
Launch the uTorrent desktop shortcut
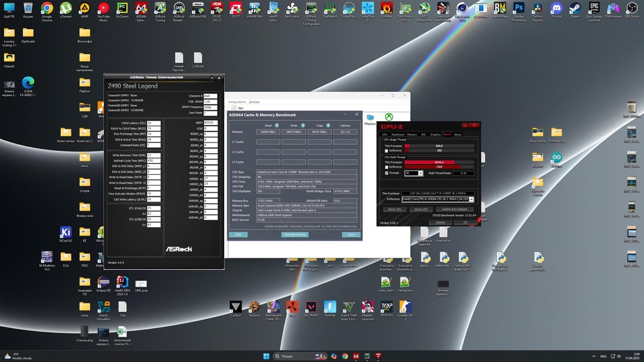(x=66, y=10)
